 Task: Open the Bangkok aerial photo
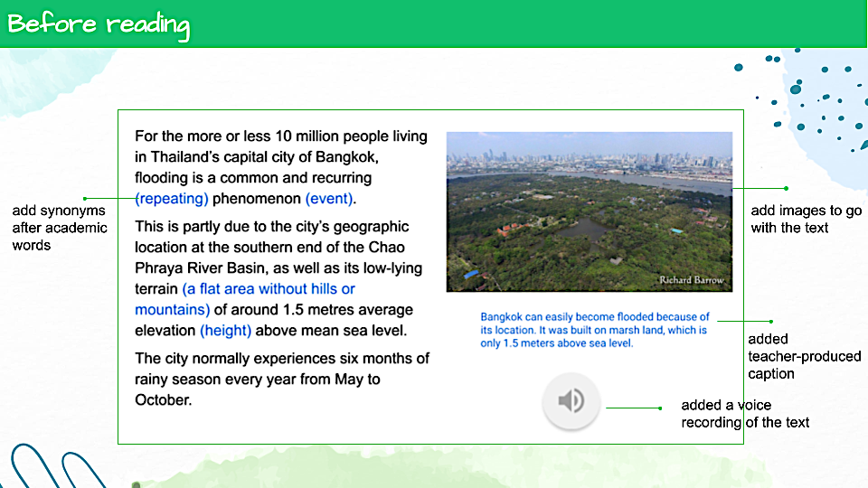(589, 211)
